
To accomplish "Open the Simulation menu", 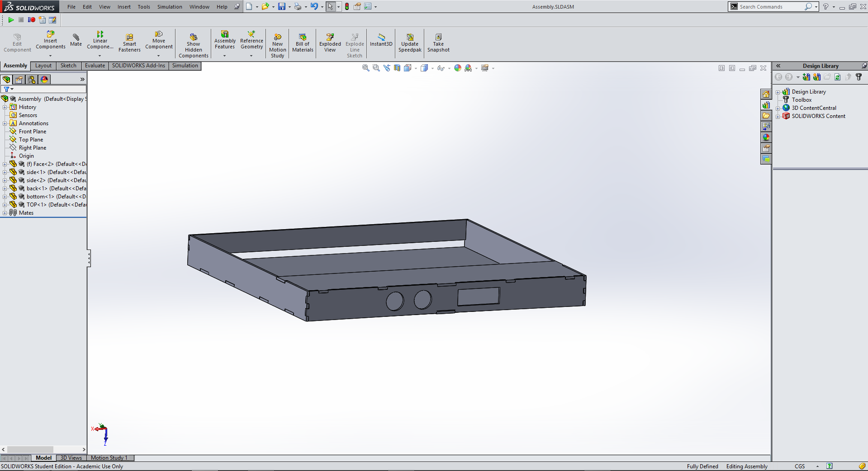I will click(x=170, y=7).
